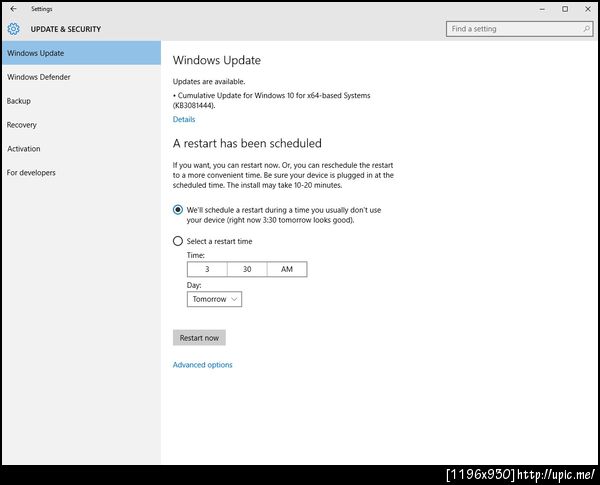Open the AM/PM selector

287,269
